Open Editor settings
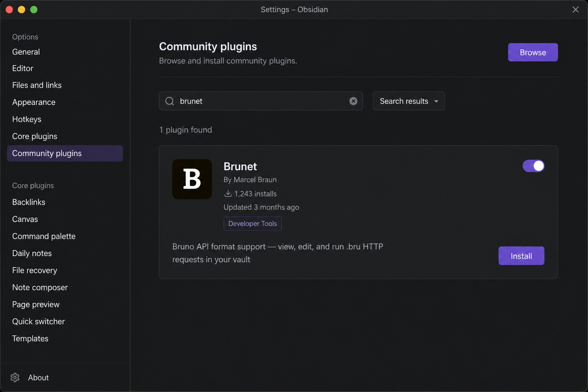This screenshot has width=588, height=392. point(23,68)
